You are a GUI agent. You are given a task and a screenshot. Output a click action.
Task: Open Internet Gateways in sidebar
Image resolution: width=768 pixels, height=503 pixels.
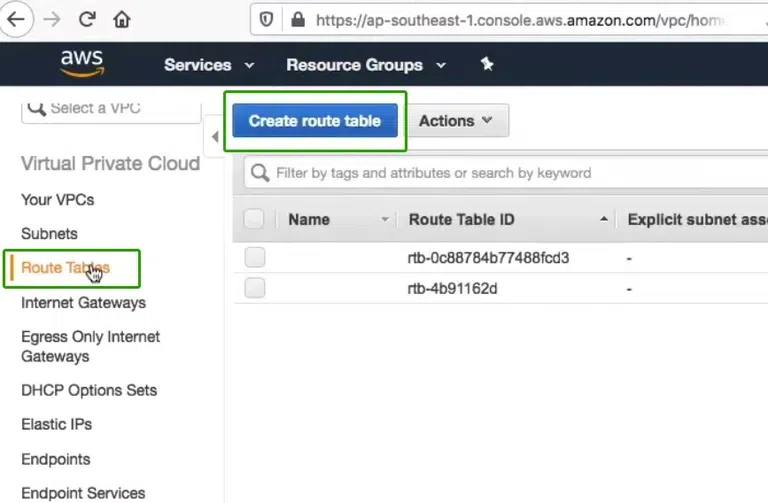[x=83, y=302]
